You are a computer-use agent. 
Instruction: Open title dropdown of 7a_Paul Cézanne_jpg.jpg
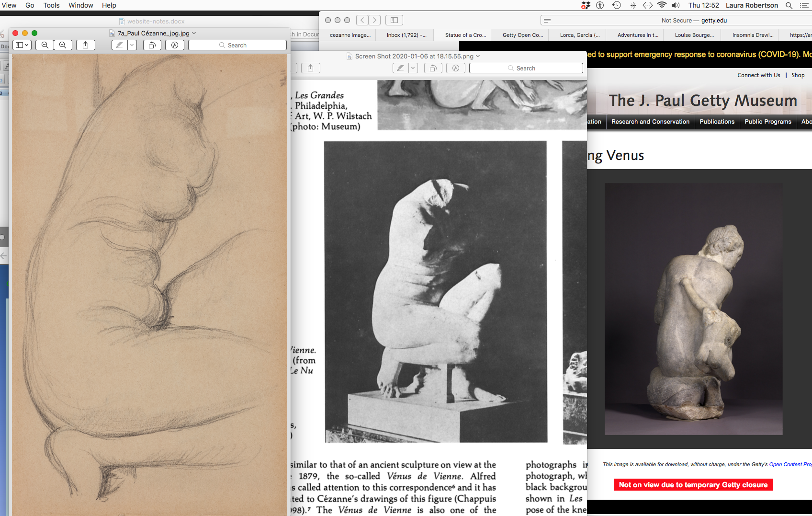194,33
